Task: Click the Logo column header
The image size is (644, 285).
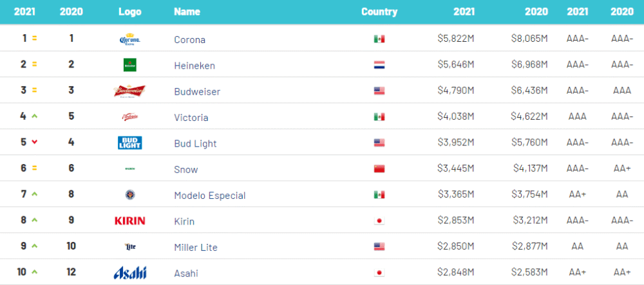Action: (130, 12)
